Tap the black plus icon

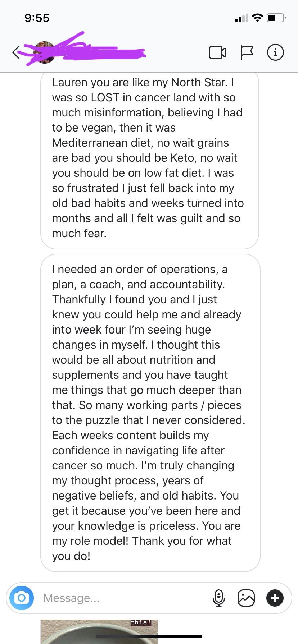(275, 598)
